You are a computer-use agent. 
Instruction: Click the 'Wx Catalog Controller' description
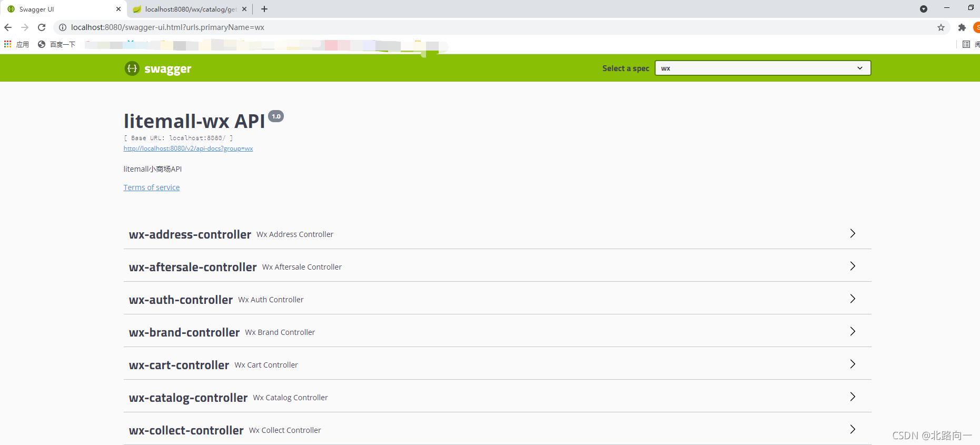coord(290,398)
